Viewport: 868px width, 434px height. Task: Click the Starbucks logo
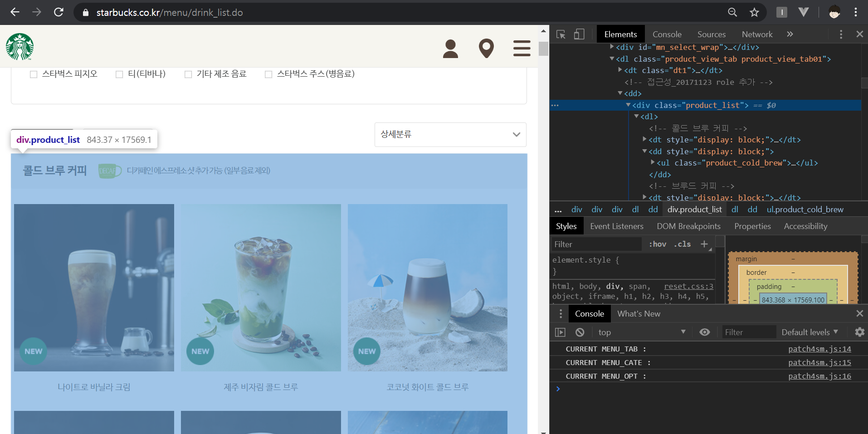click(x=20, y=47)
